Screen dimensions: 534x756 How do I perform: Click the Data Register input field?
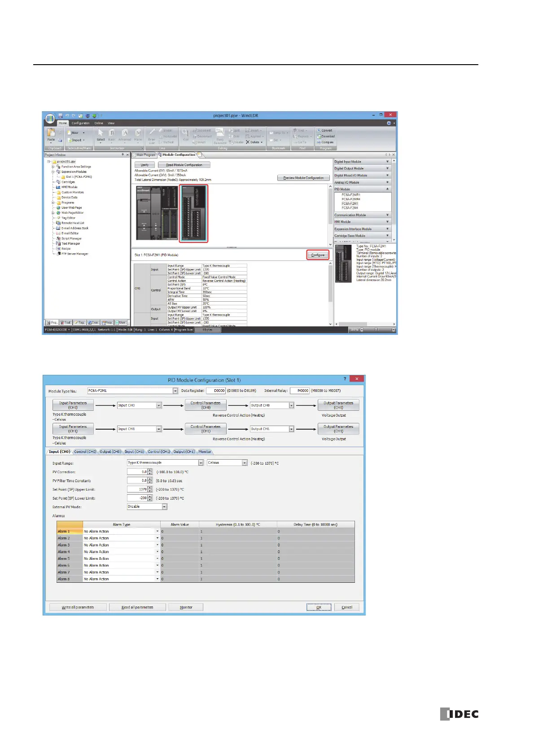tap(216, 391)
